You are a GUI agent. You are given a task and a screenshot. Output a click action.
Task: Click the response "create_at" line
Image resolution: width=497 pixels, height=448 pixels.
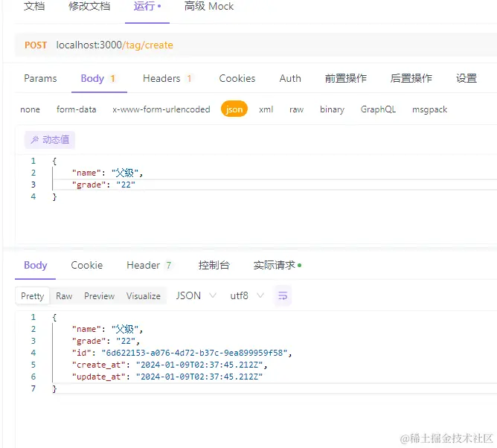pyautogui.click(x=170, y=365)
